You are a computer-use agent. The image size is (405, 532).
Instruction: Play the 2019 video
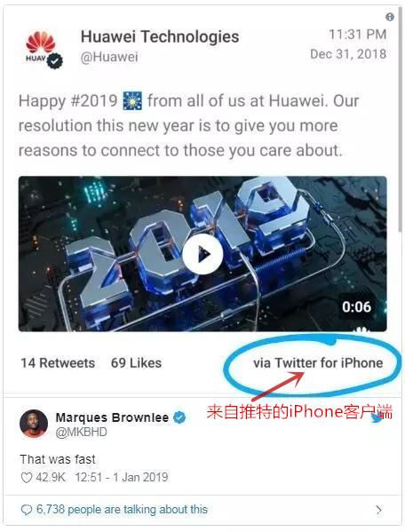(x=202, y=254)
